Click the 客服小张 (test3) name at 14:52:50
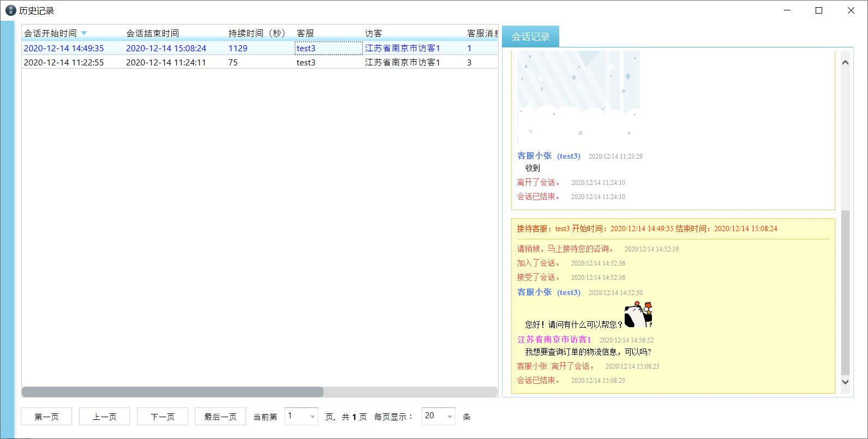This screenshot has height=439, width=868. pos(549,292)
